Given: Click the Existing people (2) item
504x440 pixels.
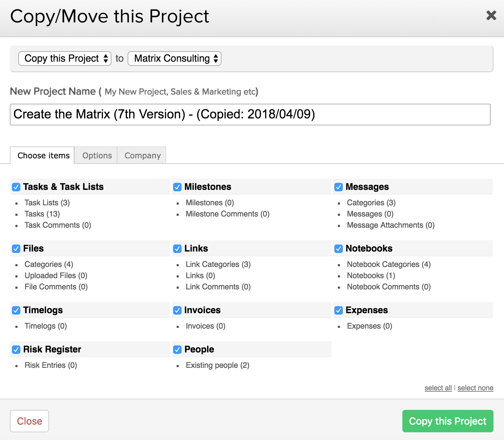Looking at the screenshot, I should coord(217,365).
